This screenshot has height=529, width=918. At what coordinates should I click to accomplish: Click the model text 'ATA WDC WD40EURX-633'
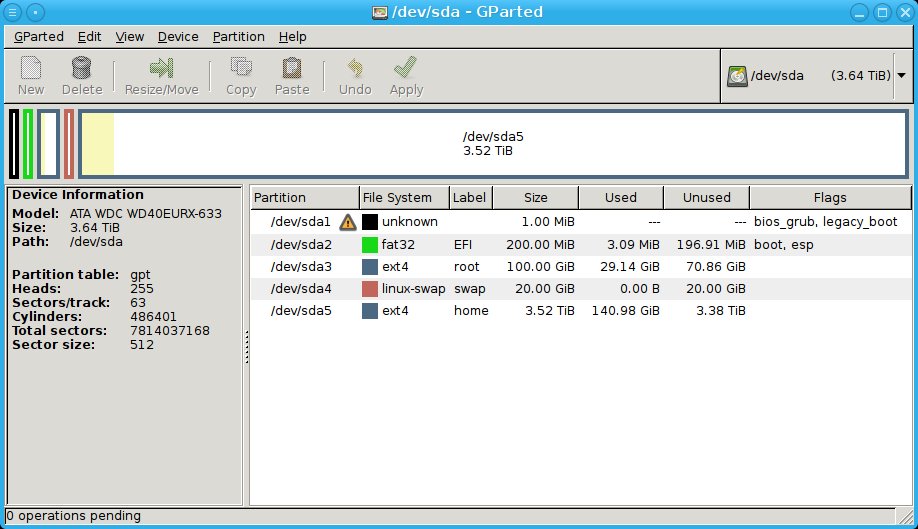click(x=146, y=214)
